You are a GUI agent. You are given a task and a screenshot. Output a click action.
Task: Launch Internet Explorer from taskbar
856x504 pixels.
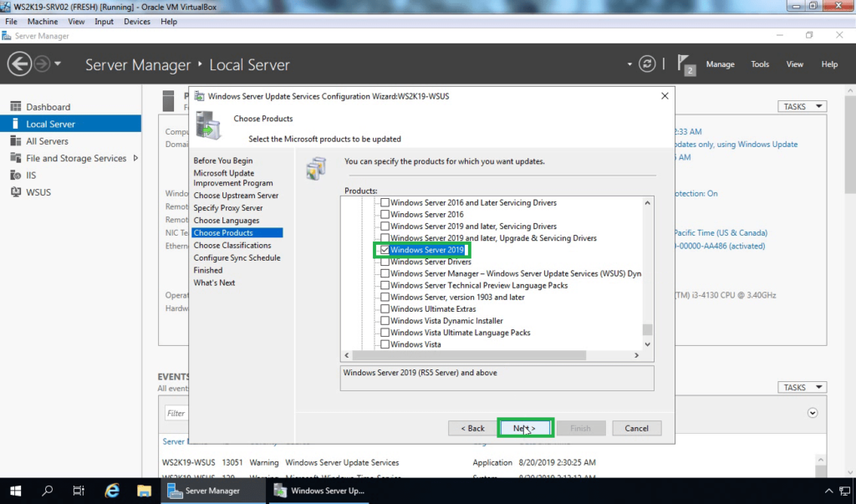(112, 491)
